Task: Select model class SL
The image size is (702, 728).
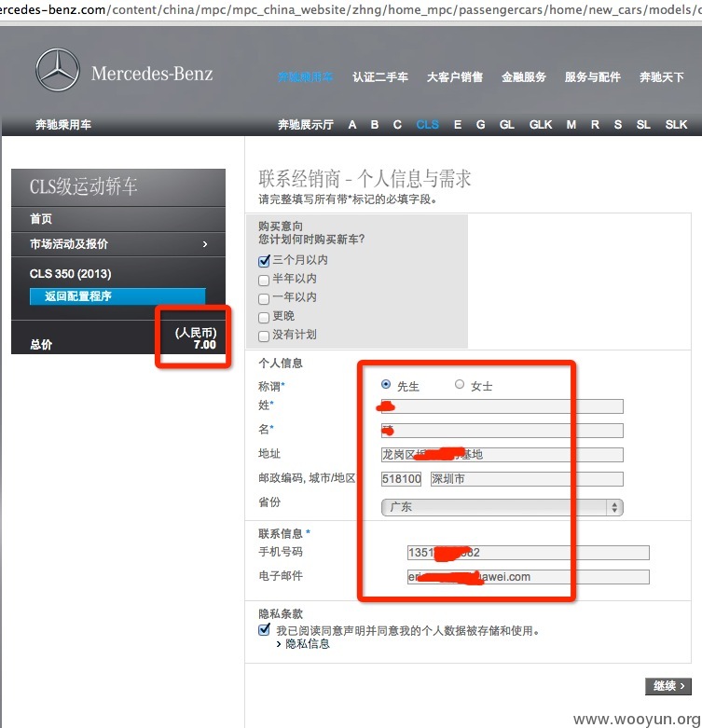Action: [643, 124]
